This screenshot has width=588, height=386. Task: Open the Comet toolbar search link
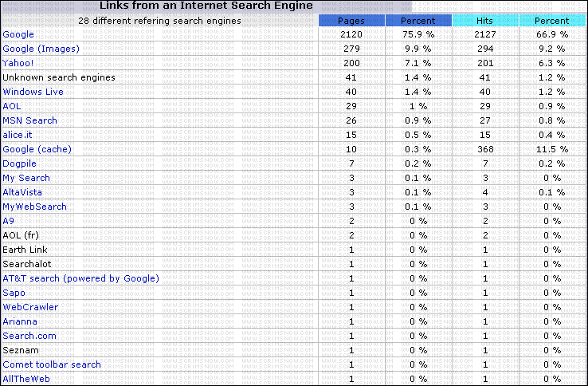click(52, 364)
